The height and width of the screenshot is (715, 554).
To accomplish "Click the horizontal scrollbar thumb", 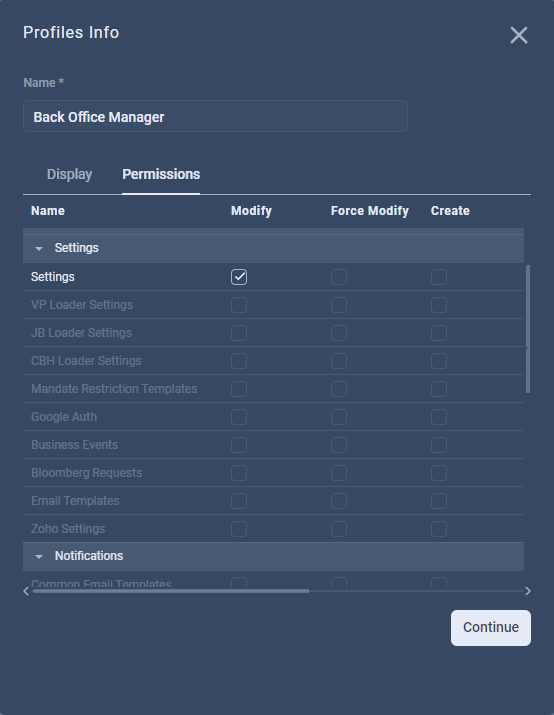I will tap(171, 591).
